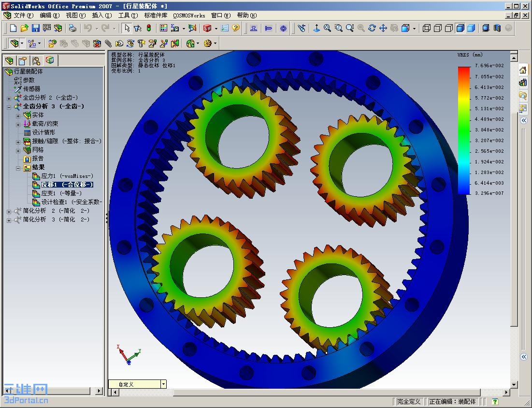
Task: Click the Open file folder icon
Action: pos(25,28)
